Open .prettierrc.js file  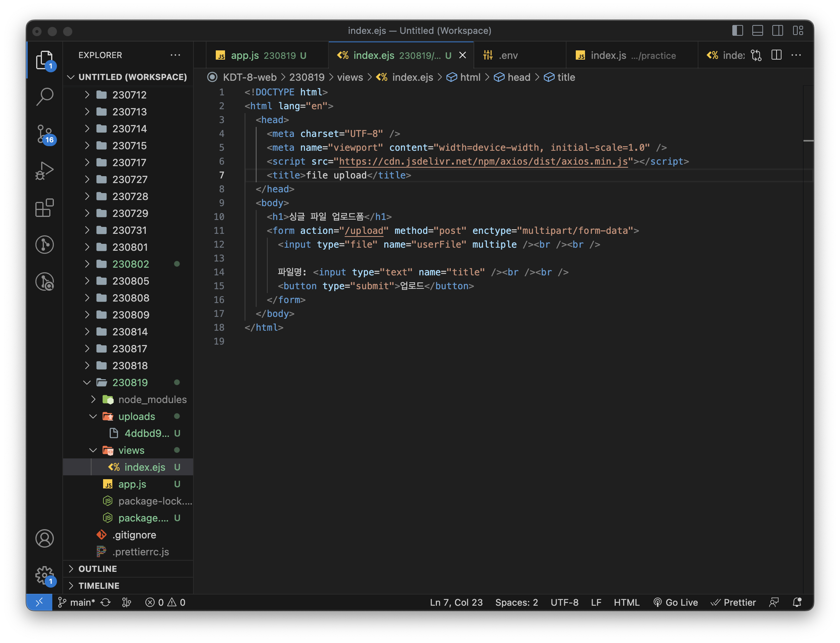pyautogui.click(x=128, y=551)
